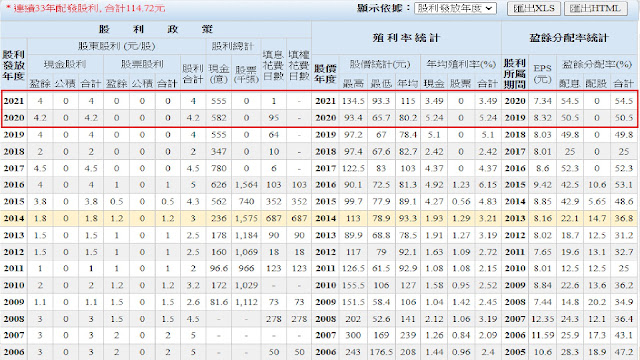Click the 匯出HTML button
The width and height of the screenshot is (640, 360).
596,8
